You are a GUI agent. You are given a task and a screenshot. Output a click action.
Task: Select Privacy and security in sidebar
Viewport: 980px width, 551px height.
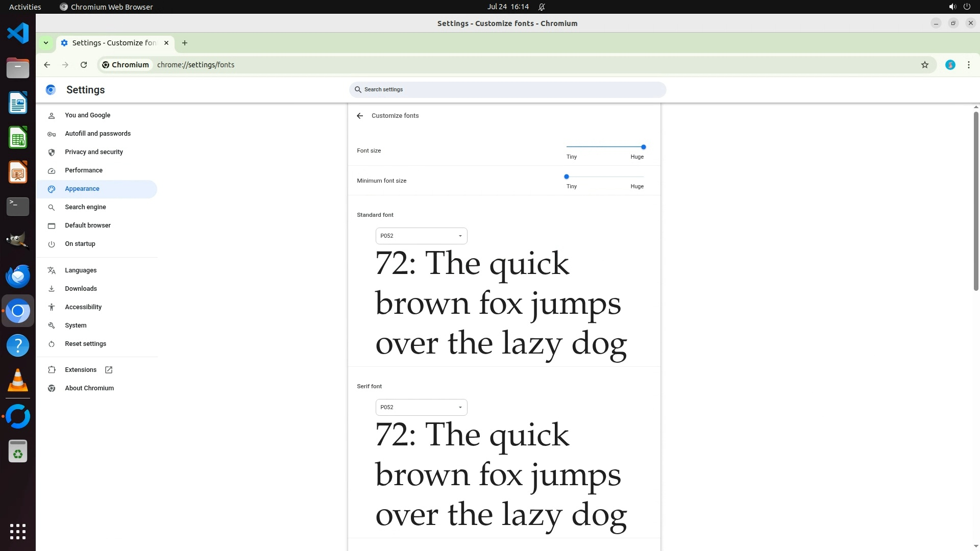click(x=94, y=152)
